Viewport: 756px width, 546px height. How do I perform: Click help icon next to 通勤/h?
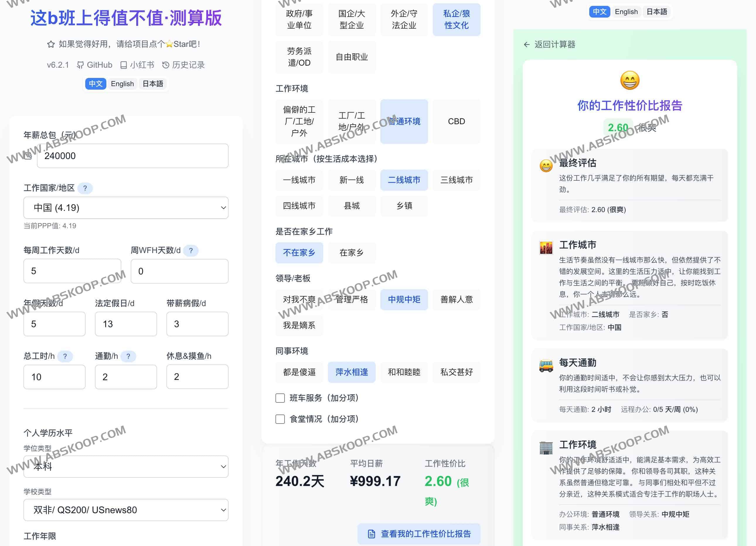click(128, 356)
